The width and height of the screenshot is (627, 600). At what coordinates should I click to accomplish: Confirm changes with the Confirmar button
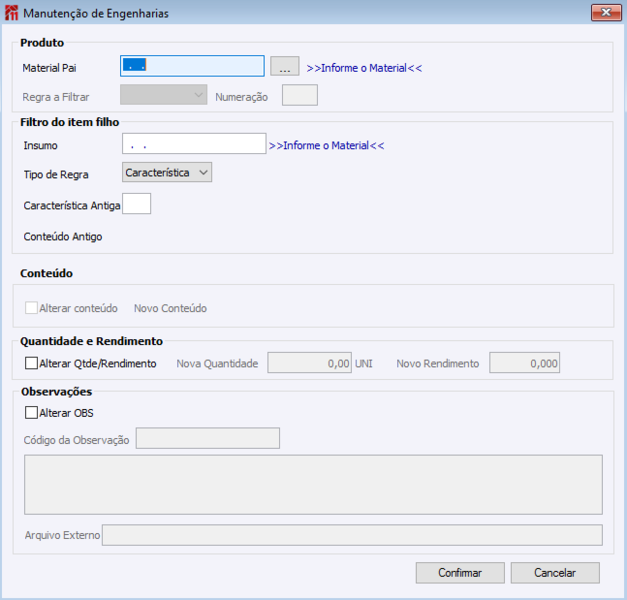click(x=460, y=573)
